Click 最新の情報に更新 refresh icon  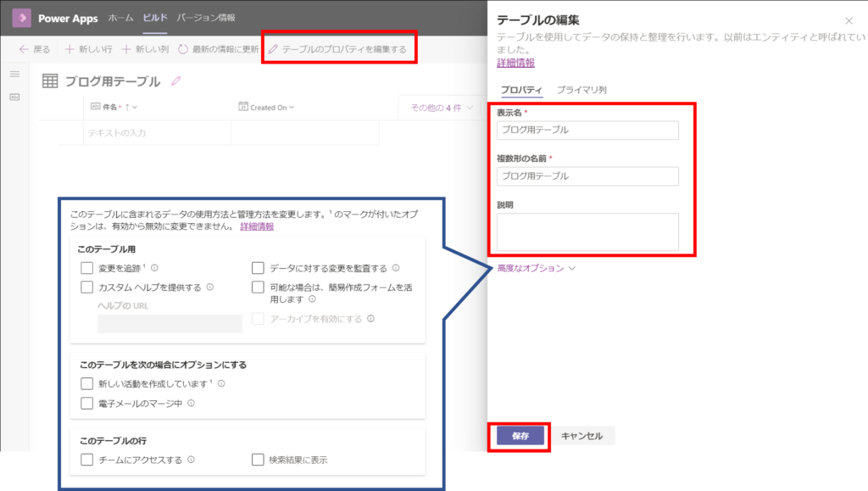[x=184, y=49]
